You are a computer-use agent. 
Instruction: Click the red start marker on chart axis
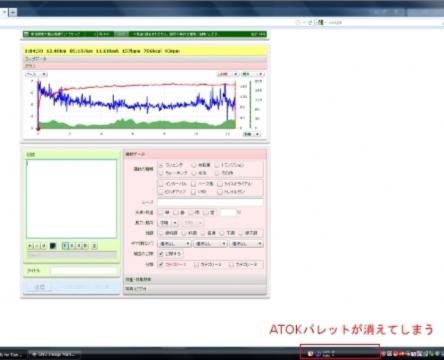38,129
